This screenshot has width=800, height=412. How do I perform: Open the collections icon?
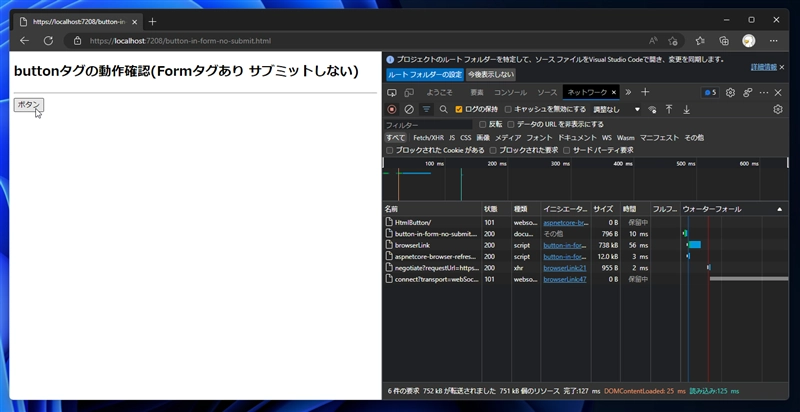coord(723,41)
